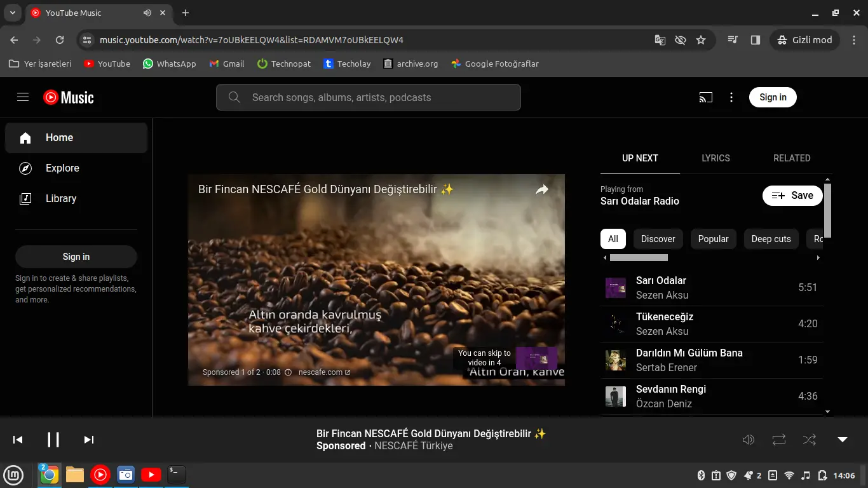Save the Sarı Odalar Radio playlist
Image resolution: width=868 pixels, height=488 pixels.
[x=792, y=196]
